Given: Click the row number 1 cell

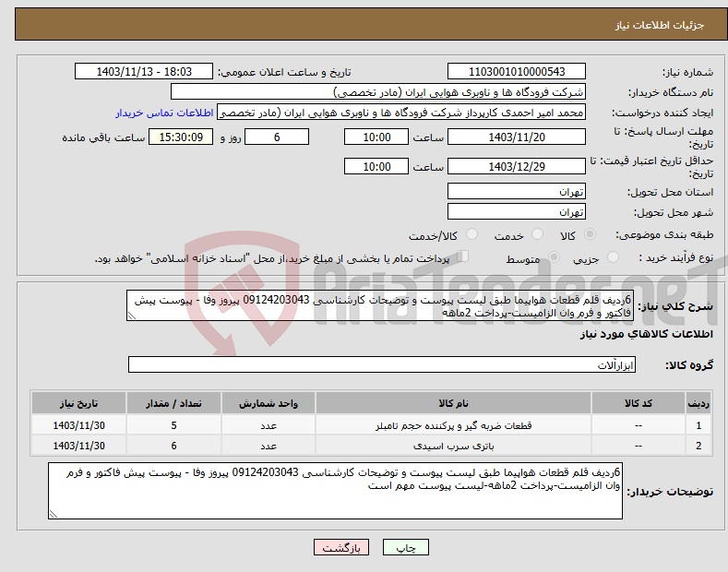Looking at the screenshot, I should click(698, 424).
